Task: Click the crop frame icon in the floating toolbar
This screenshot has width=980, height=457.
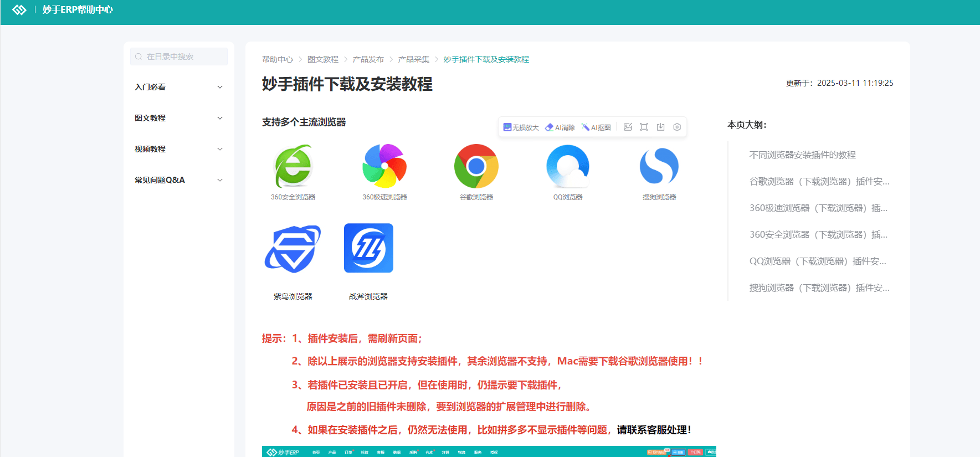Action: coord(644,127)
